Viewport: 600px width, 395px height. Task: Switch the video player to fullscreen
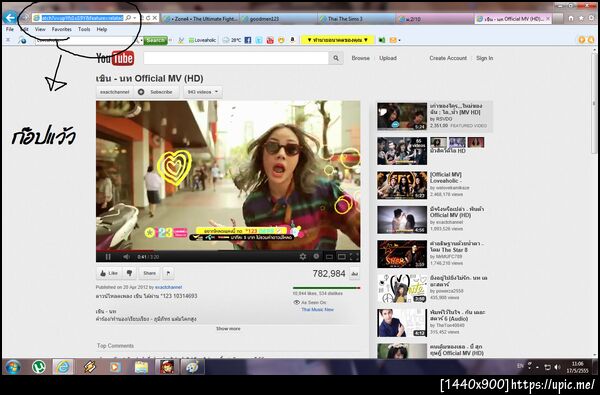pos(354,256)
